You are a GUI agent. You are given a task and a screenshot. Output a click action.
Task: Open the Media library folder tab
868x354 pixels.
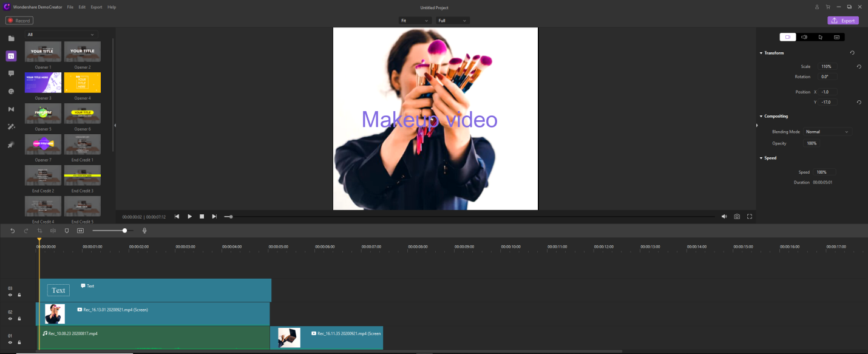point(11,38)
